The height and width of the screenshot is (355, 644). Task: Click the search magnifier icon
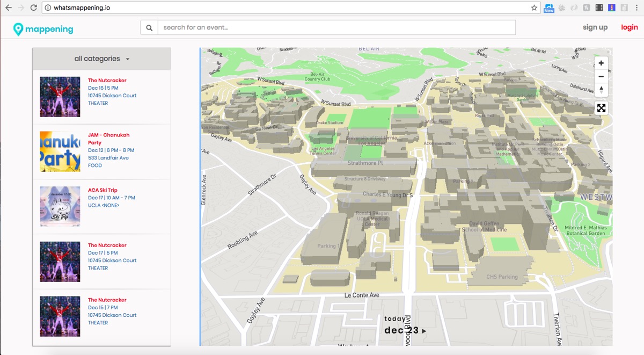(149, 27)
